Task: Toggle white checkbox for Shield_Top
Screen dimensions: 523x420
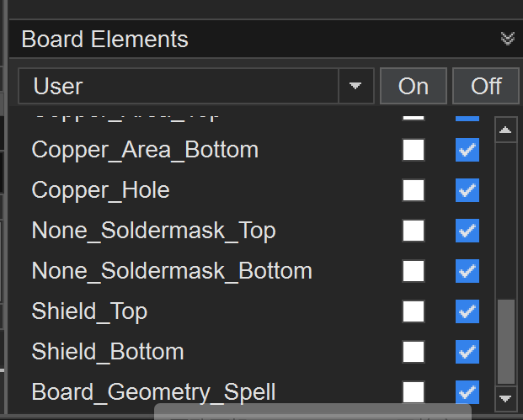Action: tap(414, 311)
